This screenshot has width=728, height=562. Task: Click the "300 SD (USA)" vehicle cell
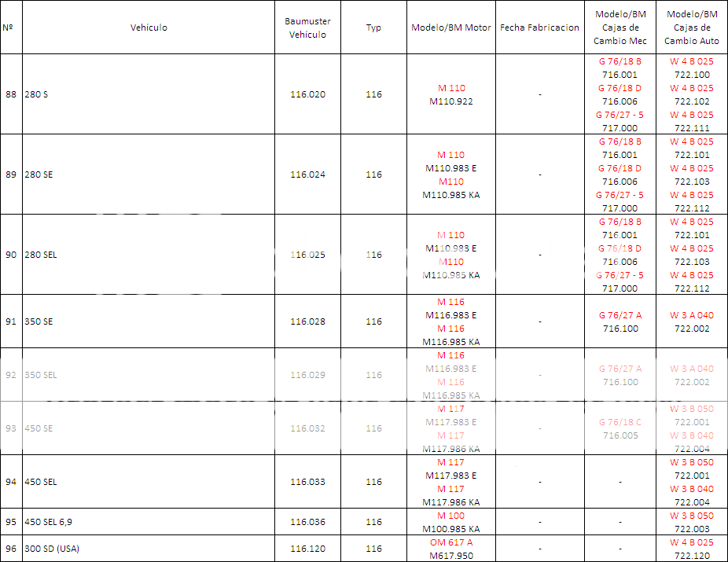[52, 549]
